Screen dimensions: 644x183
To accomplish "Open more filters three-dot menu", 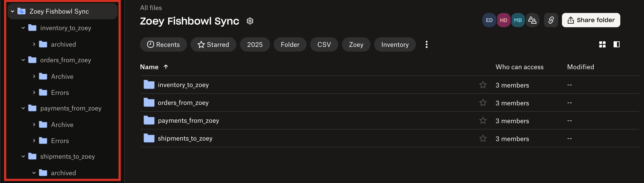I will [426, 44].
